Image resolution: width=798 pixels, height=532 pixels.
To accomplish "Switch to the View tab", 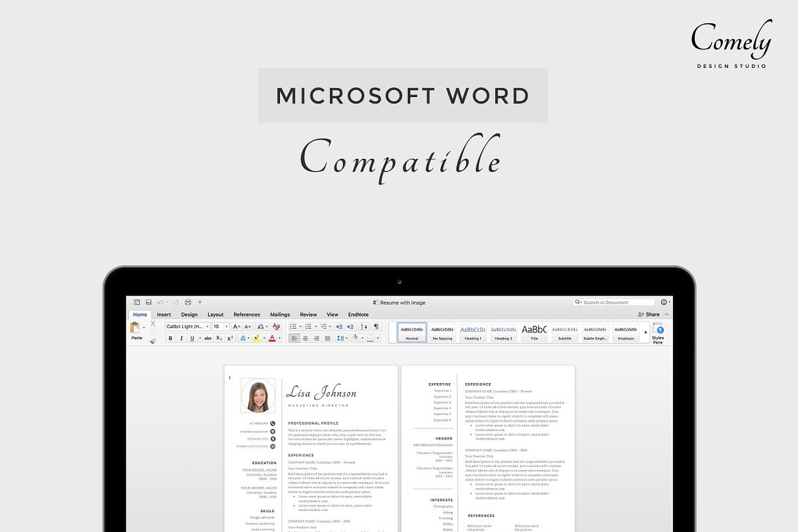I will [332, 315].
